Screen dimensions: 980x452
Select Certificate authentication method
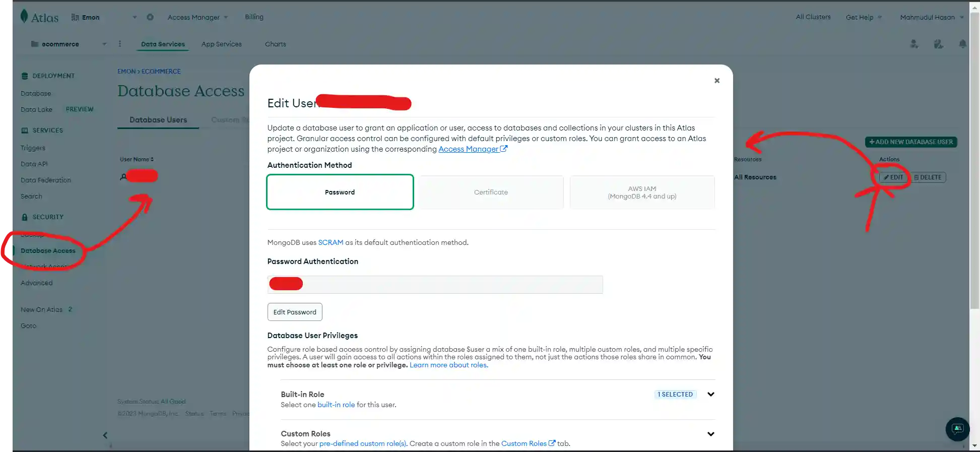pos(491,192)
